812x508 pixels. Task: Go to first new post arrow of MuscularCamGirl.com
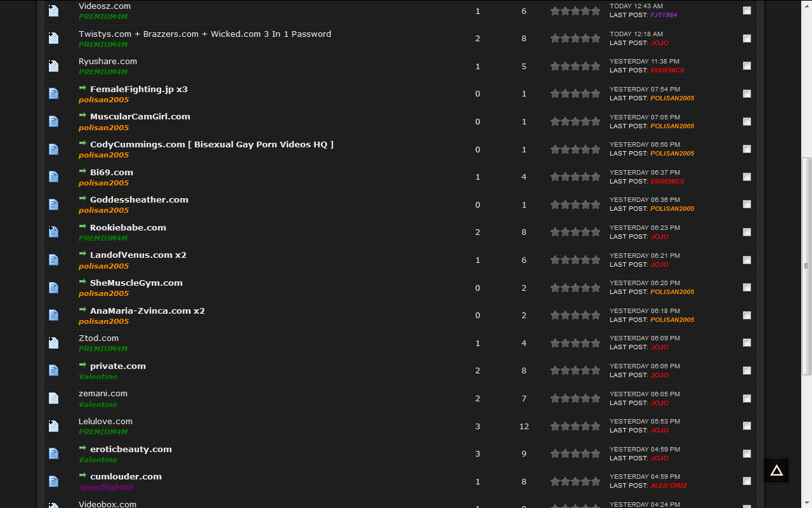(82, 116)
